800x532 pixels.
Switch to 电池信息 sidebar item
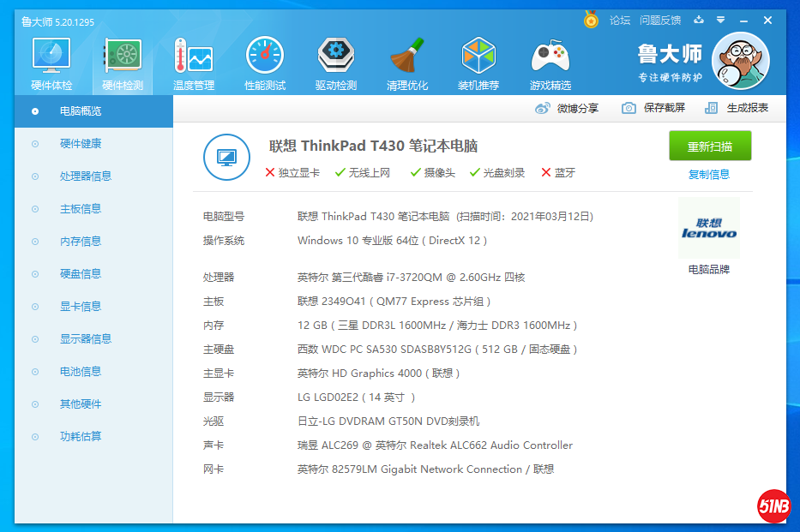(80, 372)
